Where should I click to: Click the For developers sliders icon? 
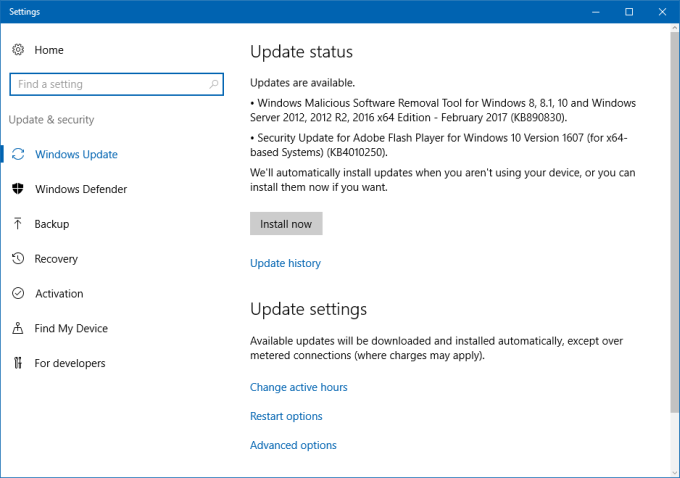(18, 363)
